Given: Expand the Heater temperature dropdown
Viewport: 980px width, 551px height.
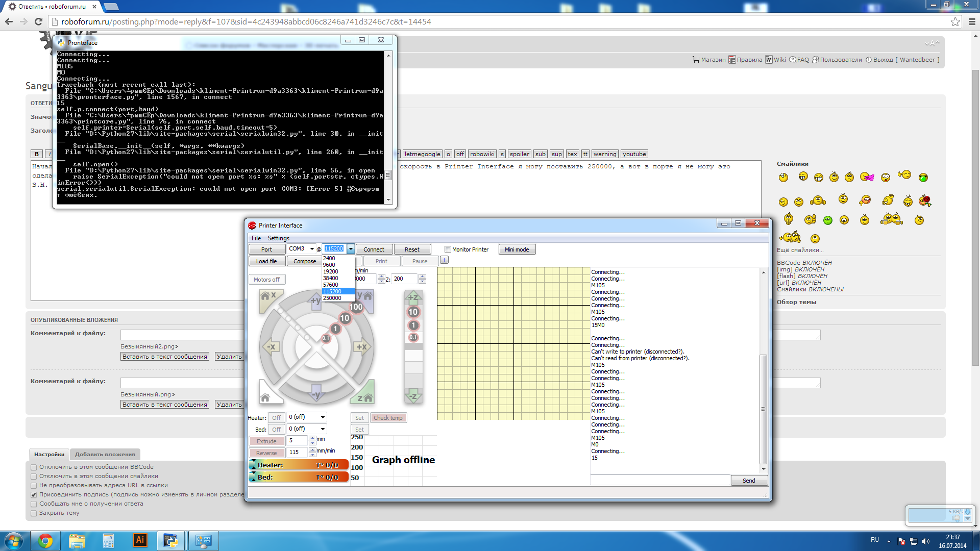Looking at the screenshot, I should coord(323,417).
